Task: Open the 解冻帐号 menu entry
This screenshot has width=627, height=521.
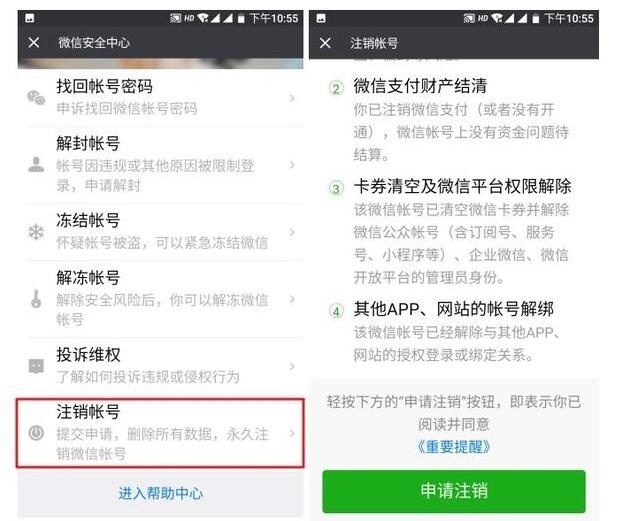Action: coord(161,299)
